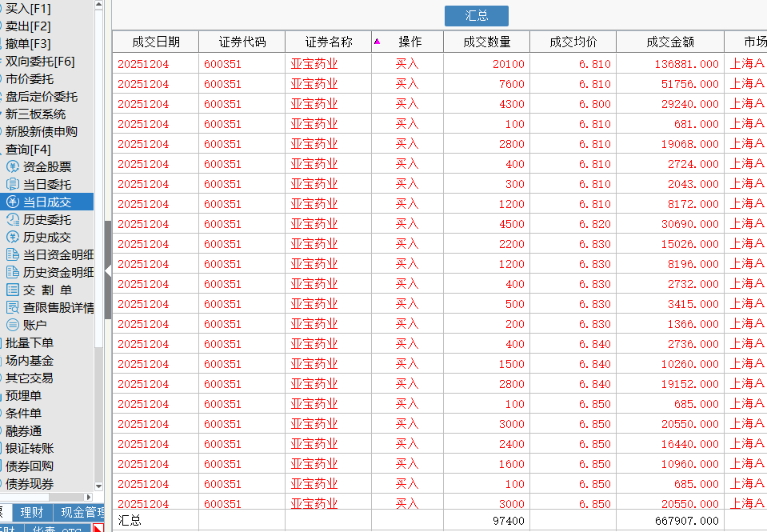This screenshot has height=532, width=767.
Task: Sort by 成交日期 column header
Action: coord(155,42)
